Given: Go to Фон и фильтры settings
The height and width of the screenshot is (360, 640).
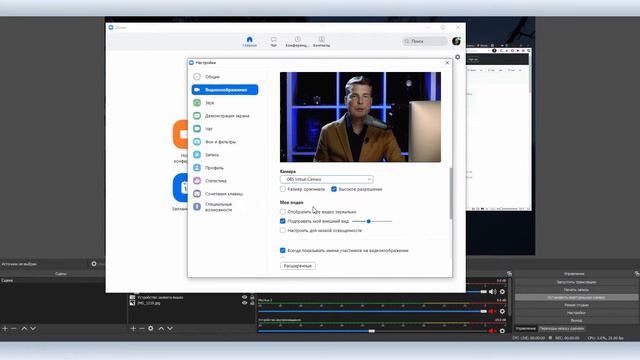Looking at the screenshot, I should [x=224, y=142].
